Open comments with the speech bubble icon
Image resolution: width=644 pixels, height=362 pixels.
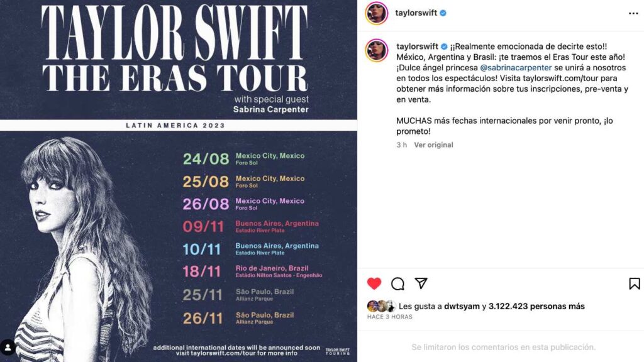[397, 283]
